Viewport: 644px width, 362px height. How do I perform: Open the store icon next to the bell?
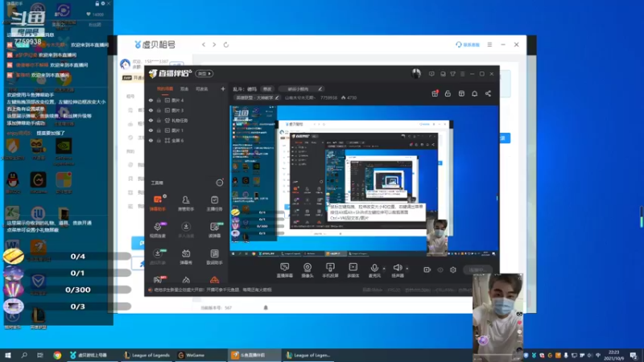pos(461,93)
